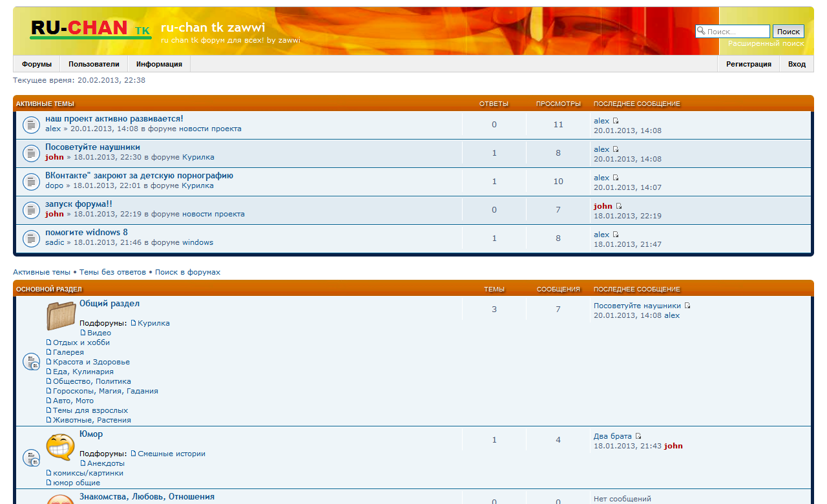Open the Форумы menu tab
This screenshot has width=827, height=504.
(37, 64)
